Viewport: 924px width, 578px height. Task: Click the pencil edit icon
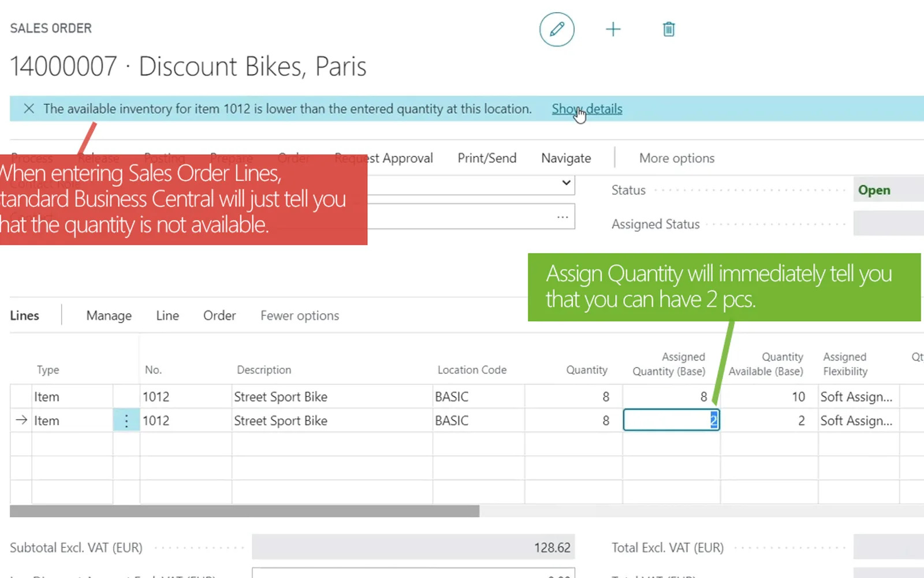click(x=557, y=29)
